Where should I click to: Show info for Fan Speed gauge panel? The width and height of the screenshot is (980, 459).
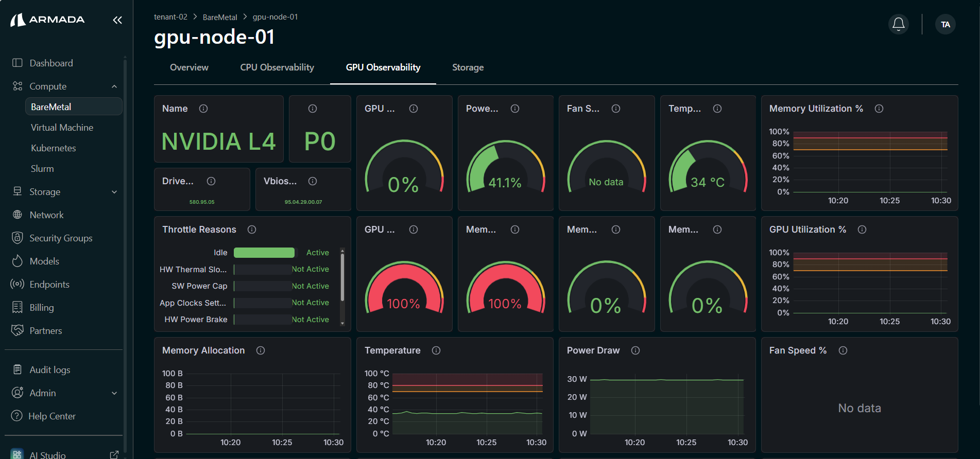(616, 109)
